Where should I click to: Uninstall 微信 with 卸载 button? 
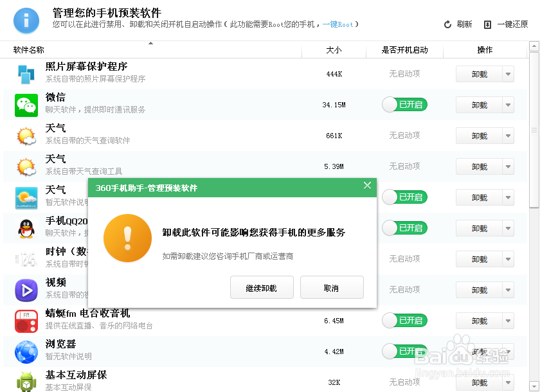(x=479, y=105)
